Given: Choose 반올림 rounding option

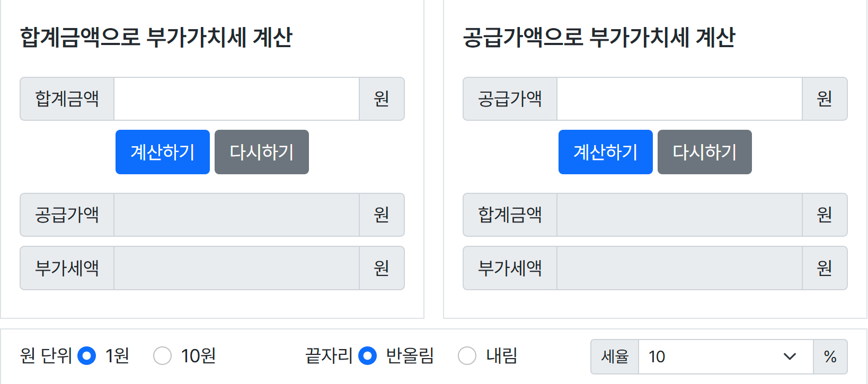Looking at the screenshot, I should click(368, 356).
